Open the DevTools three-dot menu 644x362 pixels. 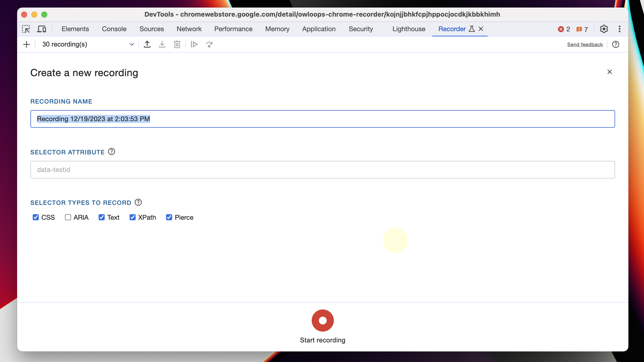(620, 29)
